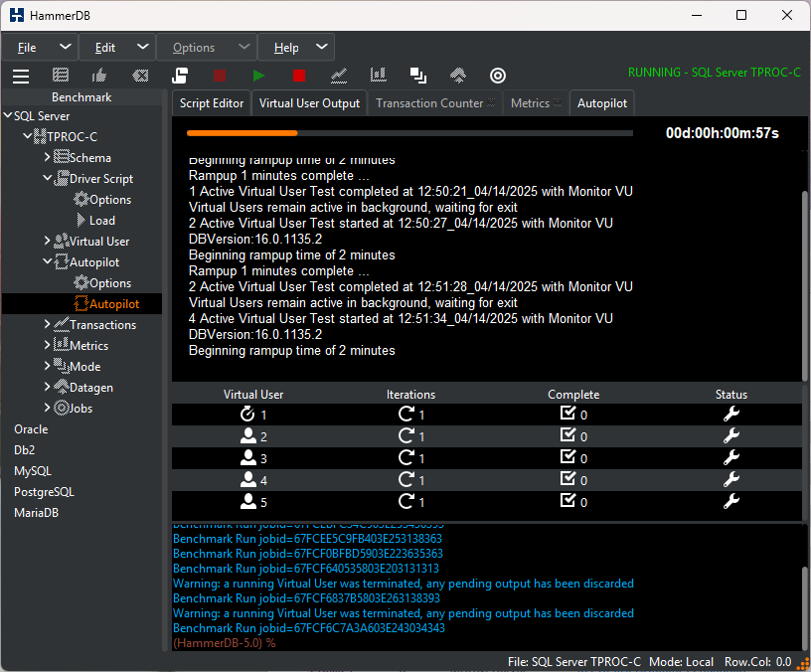Click the orange autopilot progress bar
811x672 pixels.
coord(243,133)
